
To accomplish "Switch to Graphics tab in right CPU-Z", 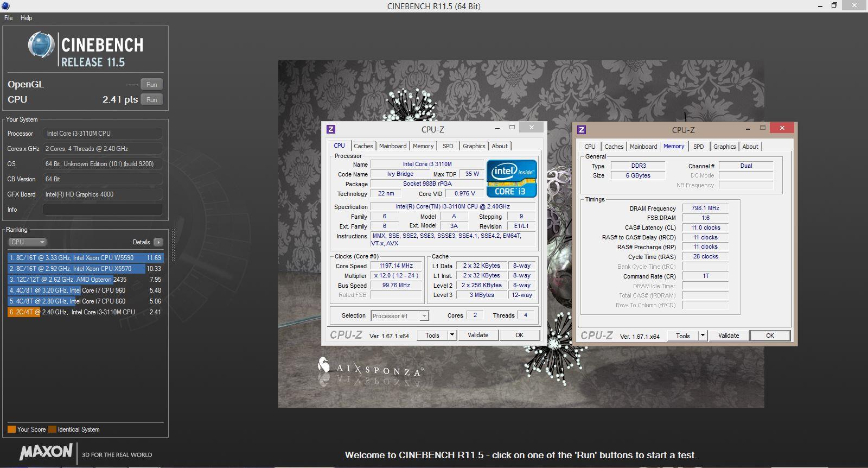I will point(725,147).
